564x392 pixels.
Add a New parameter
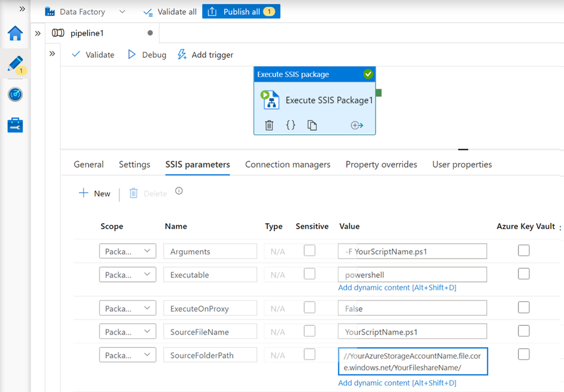[x=94, y=193]
